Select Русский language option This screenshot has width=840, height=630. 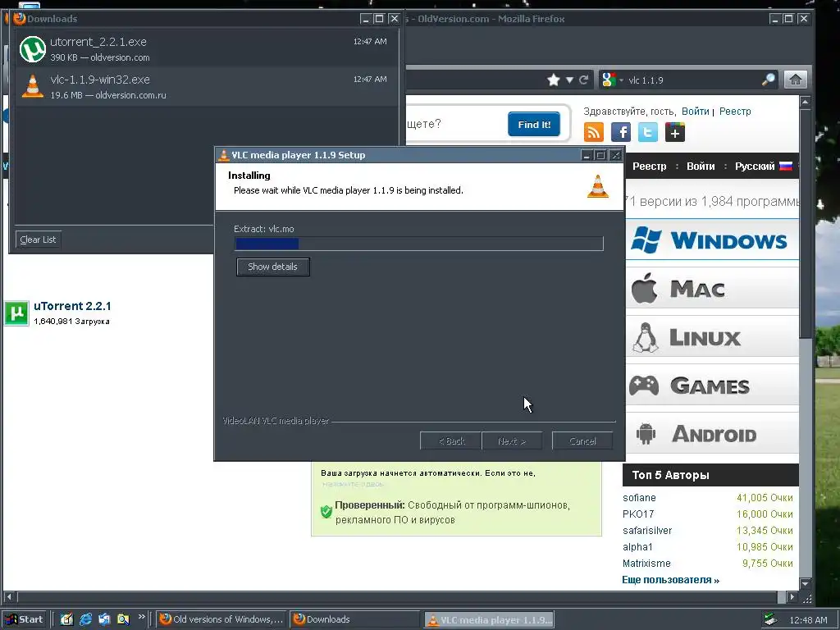click(764, 166)
